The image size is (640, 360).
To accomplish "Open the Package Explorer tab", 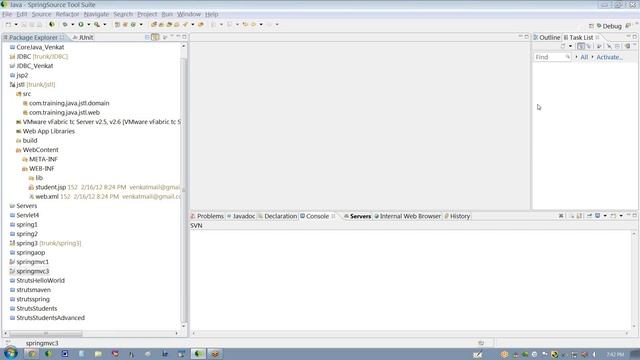I will pos(33,37).
